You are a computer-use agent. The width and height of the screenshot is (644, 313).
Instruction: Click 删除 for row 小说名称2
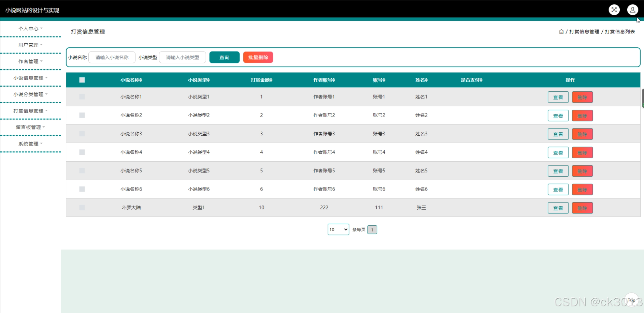tap(582, 116)
